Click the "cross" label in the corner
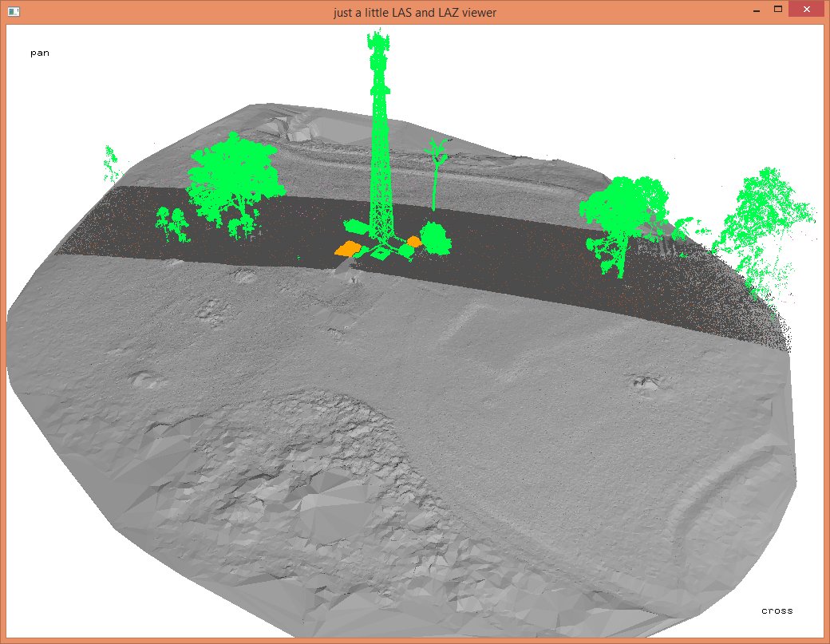The width and height of the screenshot is (830, 644). pos(777,610)
